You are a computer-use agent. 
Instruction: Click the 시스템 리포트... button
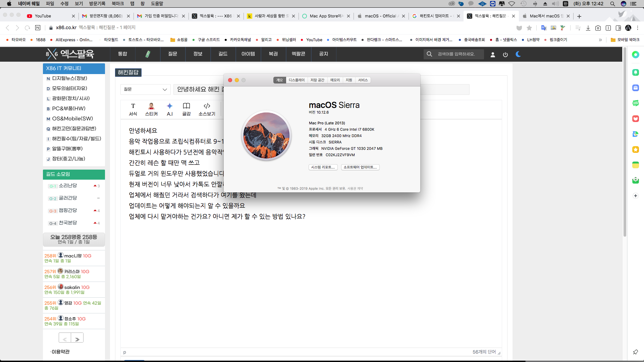[323, 167]
